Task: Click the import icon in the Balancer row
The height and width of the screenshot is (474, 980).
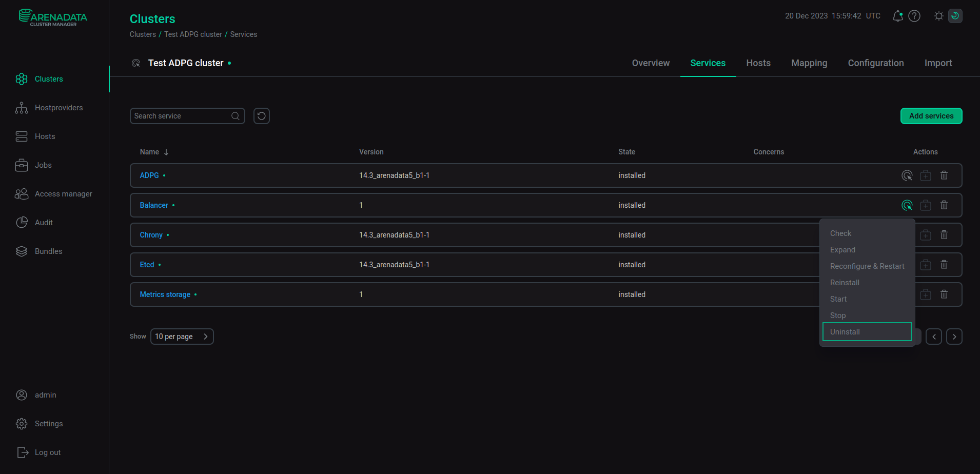Action: 926,205
